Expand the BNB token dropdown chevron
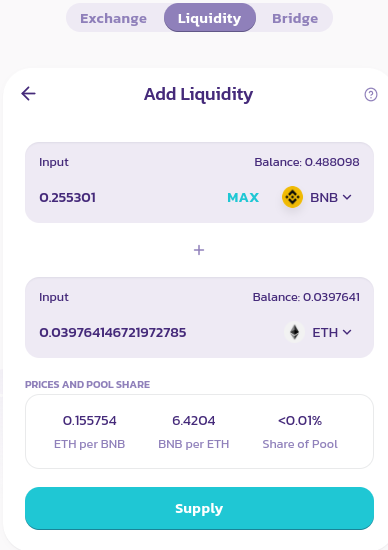Image resolution: width=388 pixels, height=550 pixels. pos(347,197)
